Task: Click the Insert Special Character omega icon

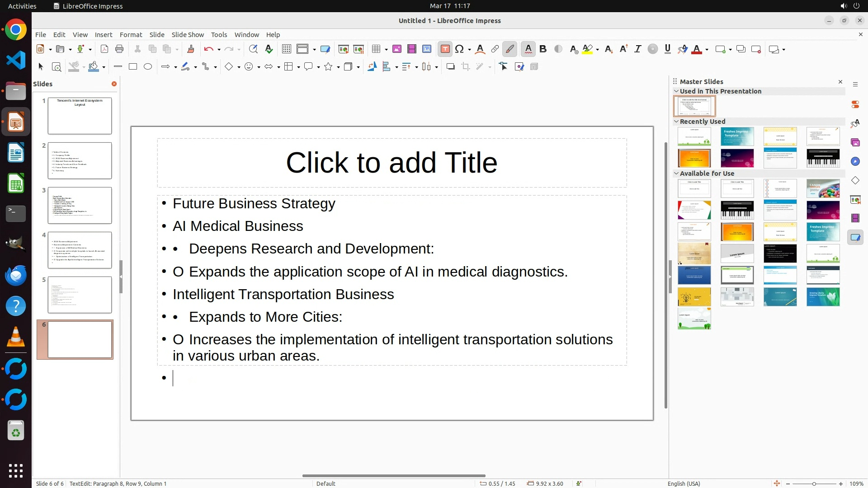Action: point(459,49)
